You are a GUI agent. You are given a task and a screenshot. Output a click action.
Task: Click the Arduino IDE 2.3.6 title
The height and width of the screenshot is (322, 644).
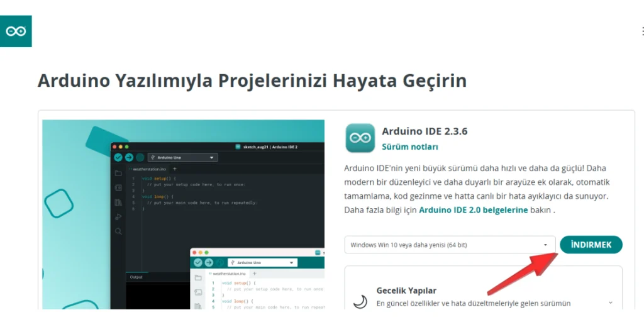click(425, 131)
